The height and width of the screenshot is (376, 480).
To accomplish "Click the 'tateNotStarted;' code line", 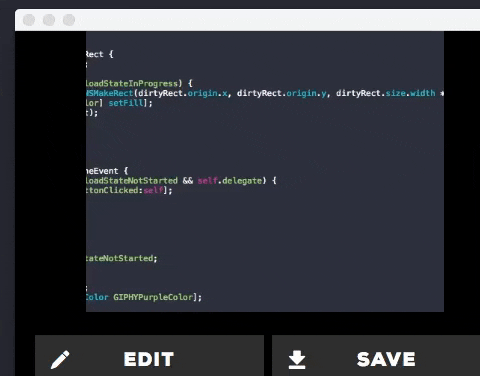I will click(122, 258).
